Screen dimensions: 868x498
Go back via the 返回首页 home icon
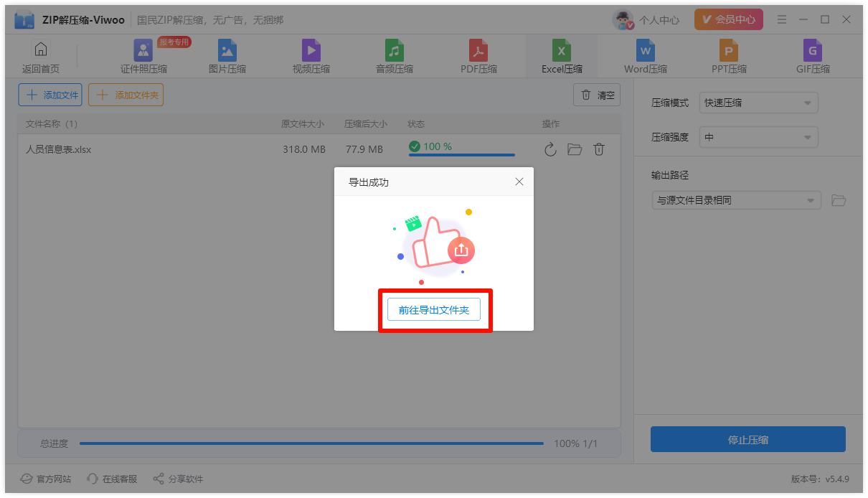pyautogui.click(x=41, y=57)
